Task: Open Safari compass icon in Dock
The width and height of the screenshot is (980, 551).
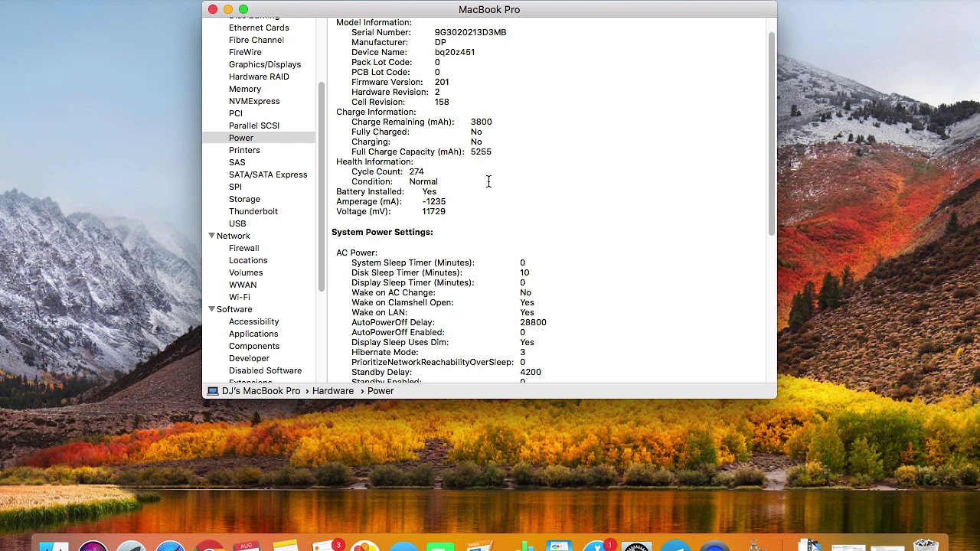Action: click(x=170, y=546)
